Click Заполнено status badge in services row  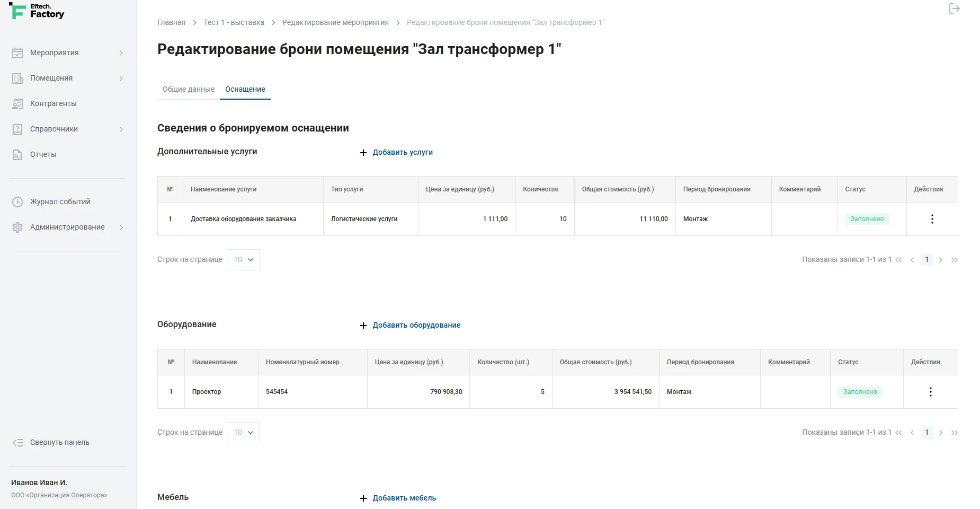[x=867, y=219]
